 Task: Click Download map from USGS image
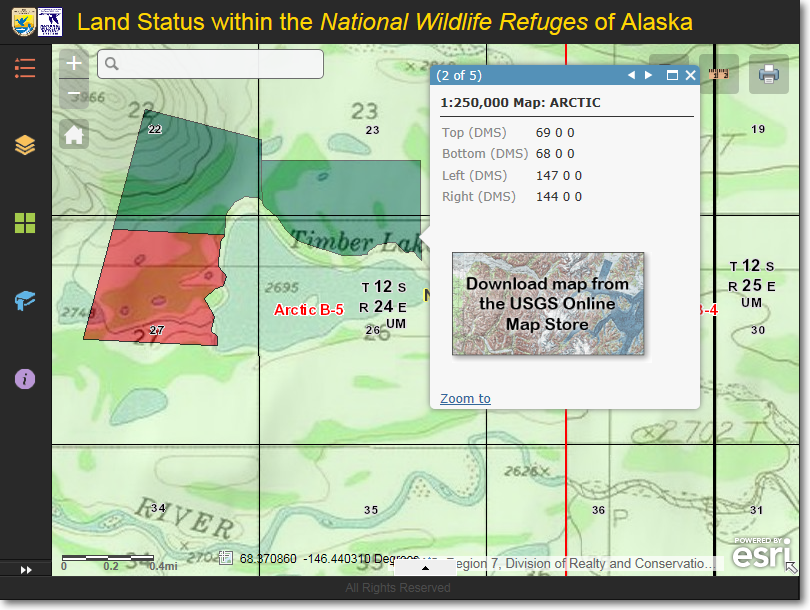coord(547,304)
